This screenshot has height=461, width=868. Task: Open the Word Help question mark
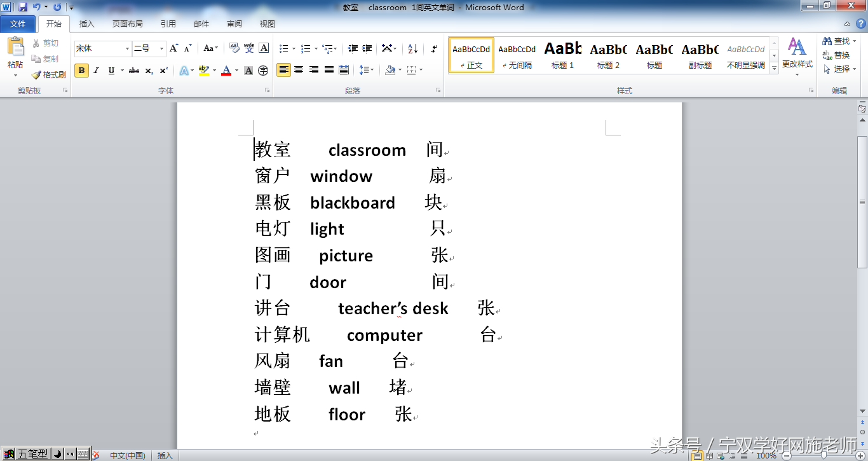(860, 24)
